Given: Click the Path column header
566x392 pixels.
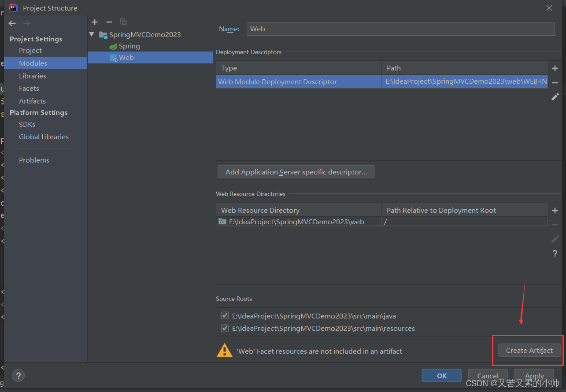Looking at the screenshot, I should click(465, 68).
